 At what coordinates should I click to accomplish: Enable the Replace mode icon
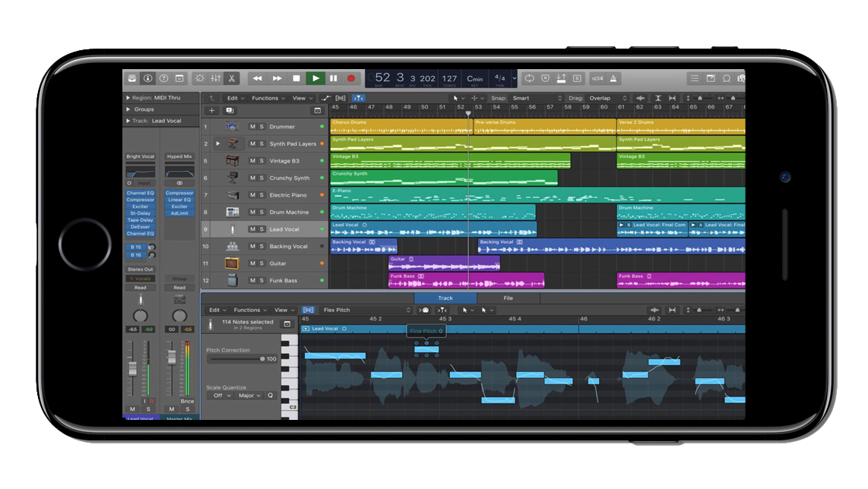pyautogui.click(x=545, y=78)
